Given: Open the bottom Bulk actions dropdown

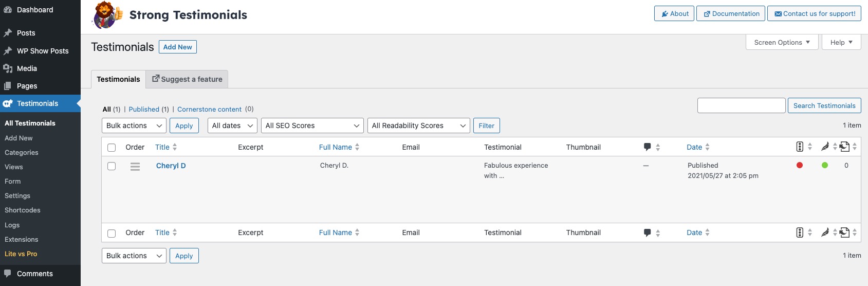Looking at the screenshot, I should click(134, 256).
